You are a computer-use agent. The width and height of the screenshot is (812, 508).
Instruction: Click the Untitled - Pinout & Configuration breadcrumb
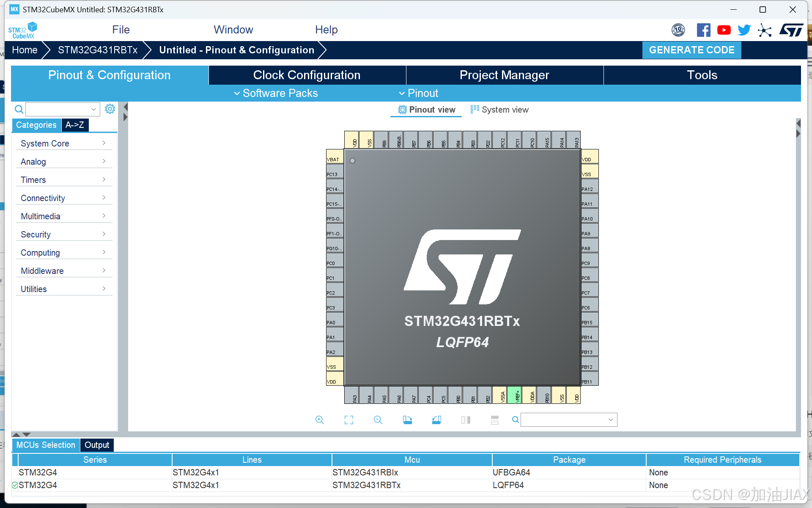pos(237,50)
